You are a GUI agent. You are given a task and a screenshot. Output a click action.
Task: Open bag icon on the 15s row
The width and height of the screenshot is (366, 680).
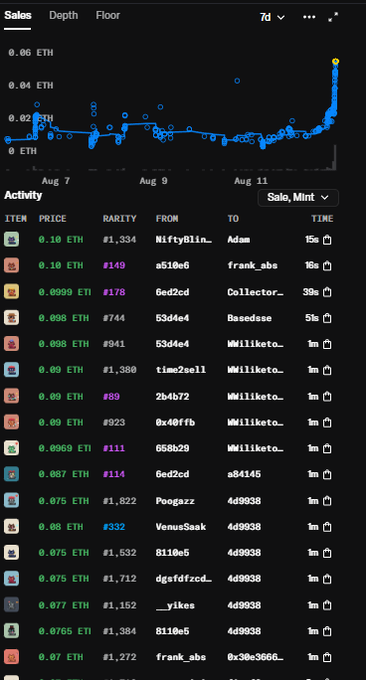tap(327, 240)
